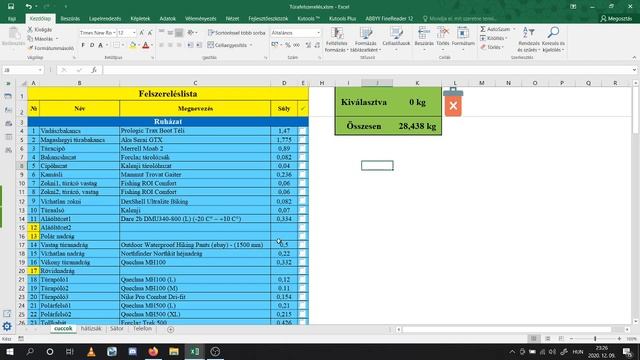
Task: Open the Adatok ribbon tab
Action: (x=167, y=19)
